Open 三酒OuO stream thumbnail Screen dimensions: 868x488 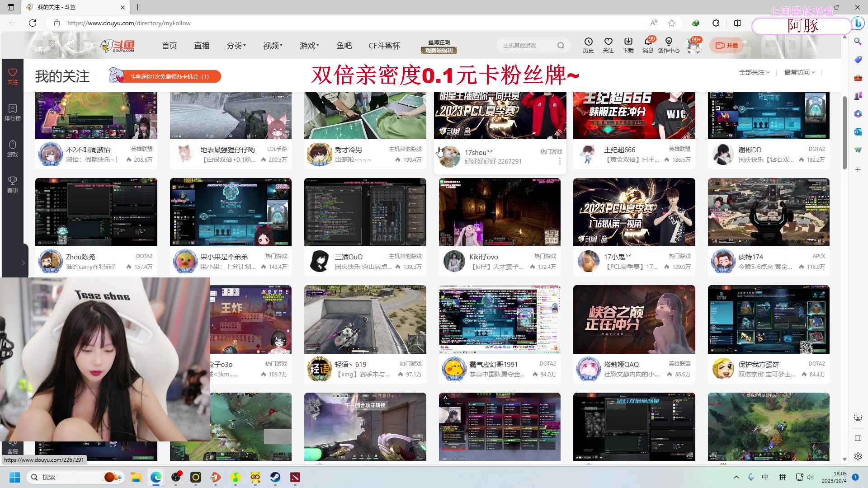(365, 212)
